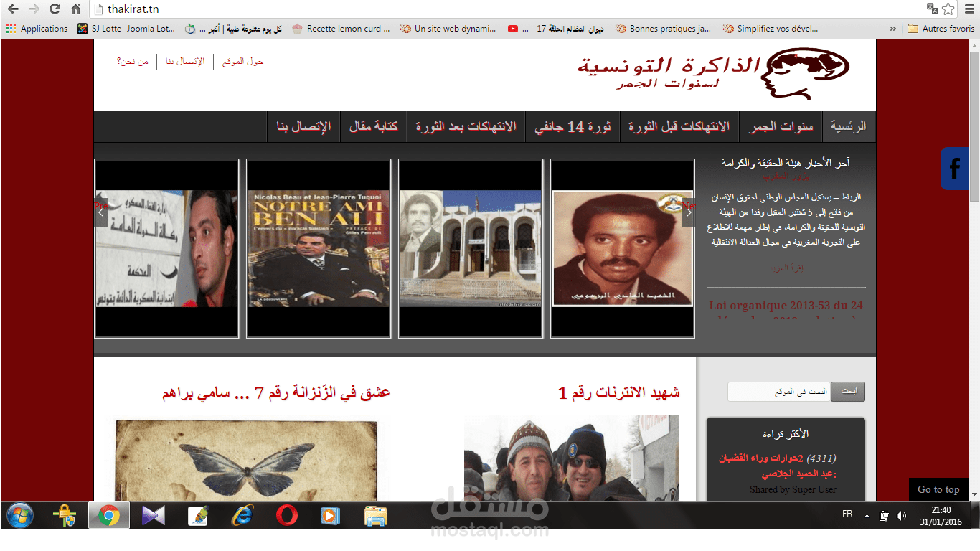
Task: Click the اقرأ المزيد read more link
Action: point(786,268)
